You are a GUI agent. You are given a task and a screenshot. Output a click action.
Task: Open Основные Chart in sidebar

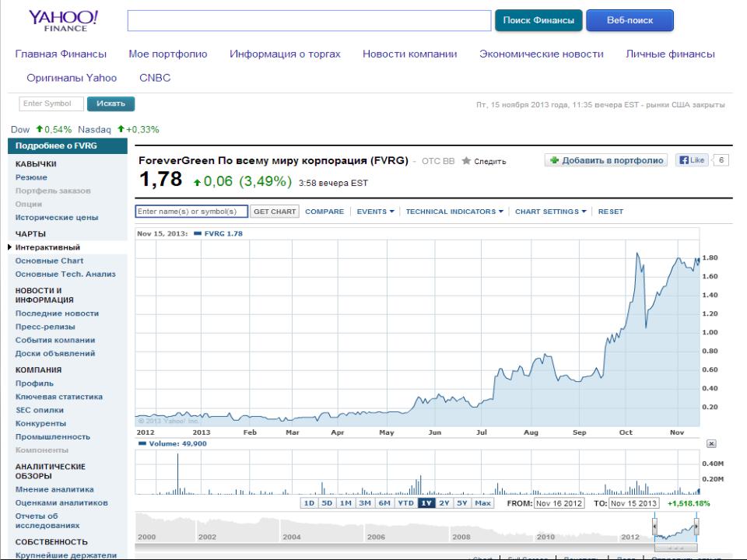49,261
